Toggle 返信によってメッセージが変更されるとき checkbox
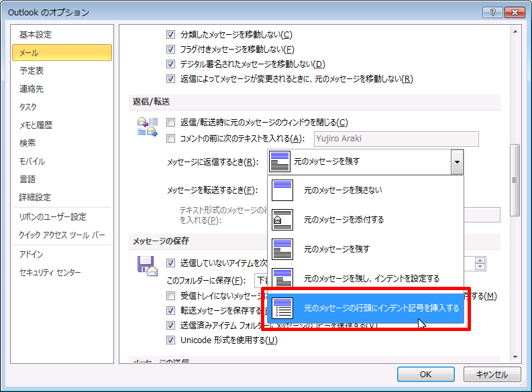 [x=170, y=79]
